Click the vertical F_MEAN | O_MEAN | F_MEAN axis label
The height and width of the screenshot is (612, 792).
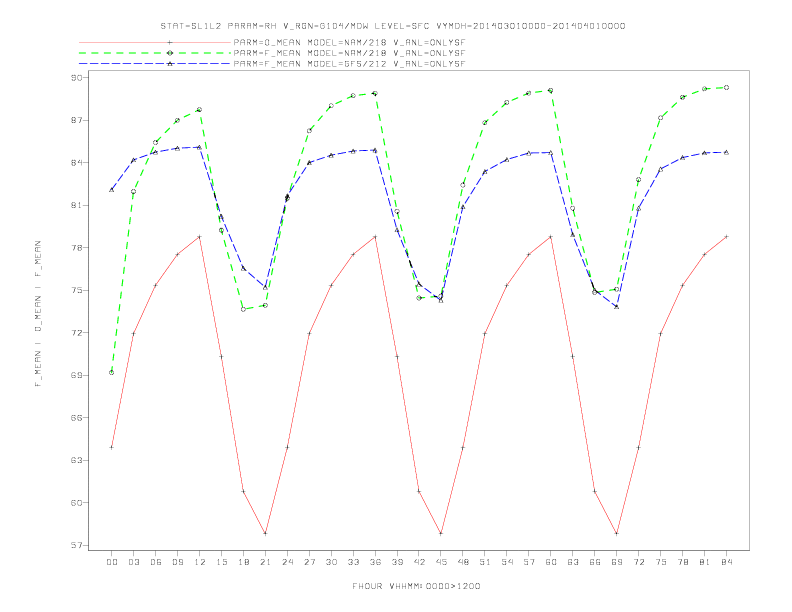coord(38,314)
